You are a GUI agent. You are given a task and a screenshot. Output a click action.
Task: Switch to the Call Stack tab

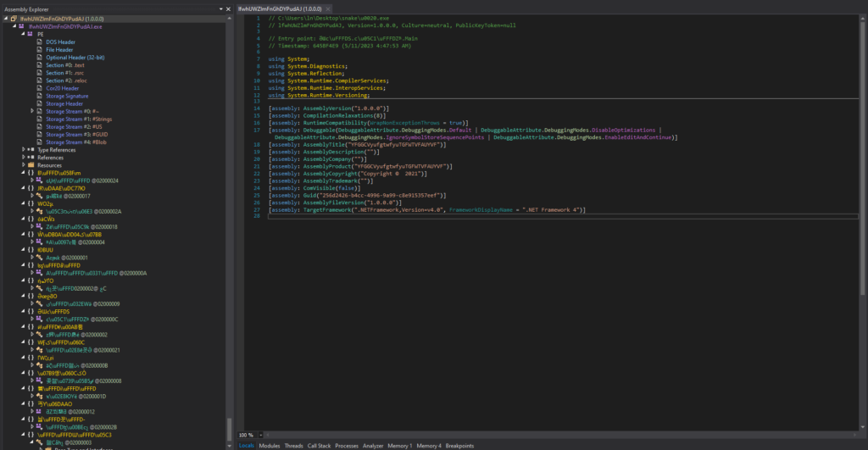pyautogui.click(x=319, y=445)
